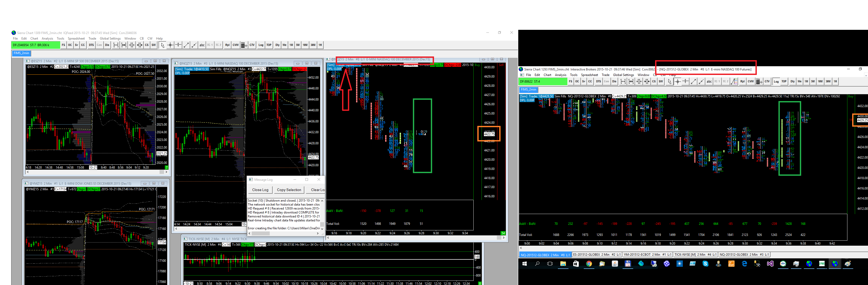The height and width of the screenshot is (285, 868).
Task: Open the Global Settings menu in IQFeed window
Action: point(110,39)
